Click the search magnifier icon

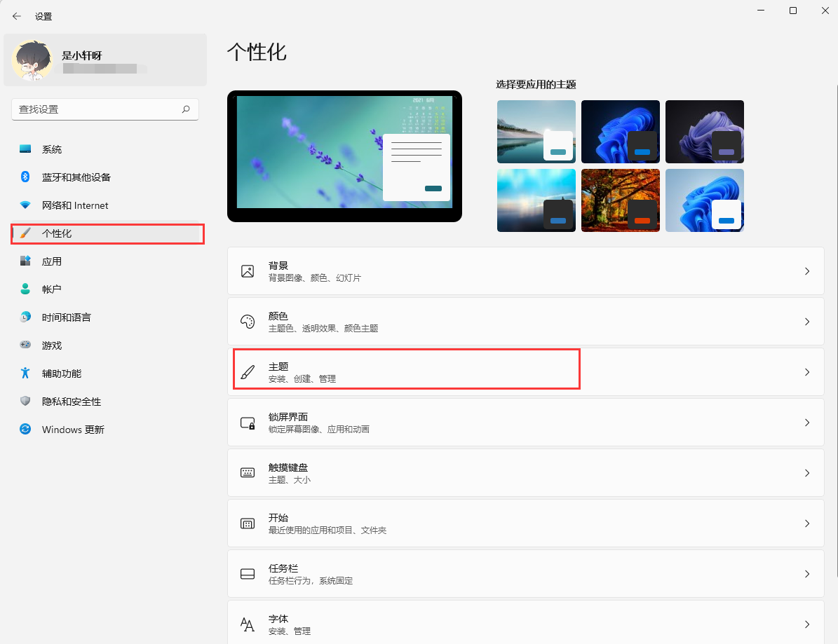tap(186, 109)
